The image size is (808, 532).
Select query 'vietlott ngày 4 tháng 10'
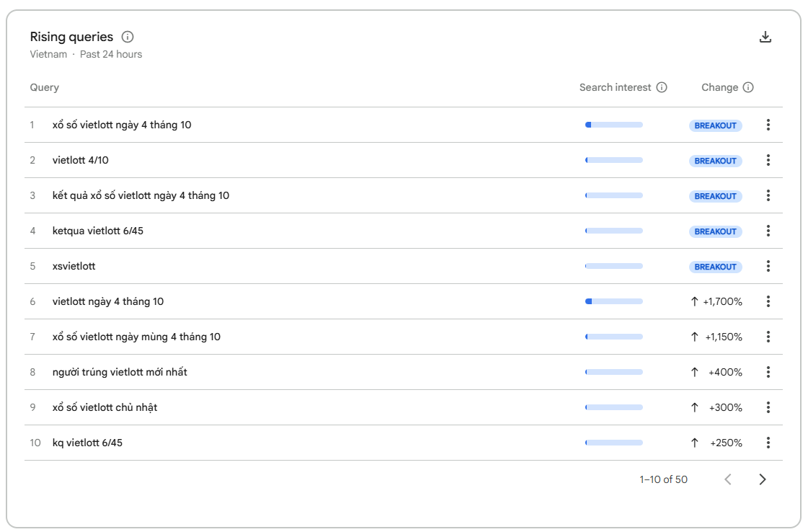107,301
